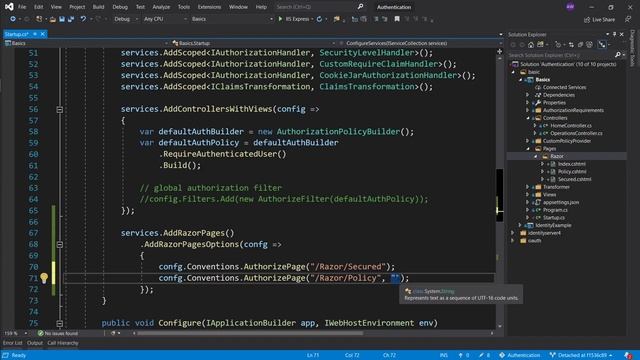
Task: Click the horizontal scrollbar of the code editor
Action: (249, 333)
